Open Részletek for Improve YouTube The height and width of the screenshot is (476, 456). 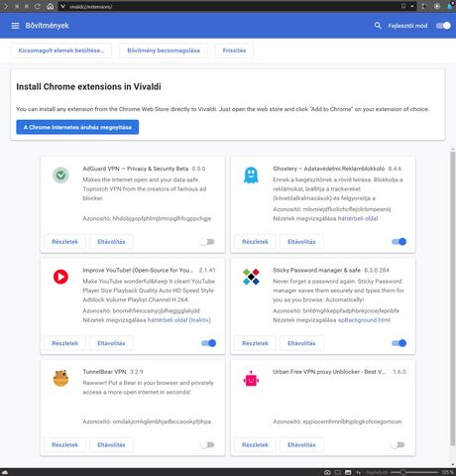click(x=64, y=343)
